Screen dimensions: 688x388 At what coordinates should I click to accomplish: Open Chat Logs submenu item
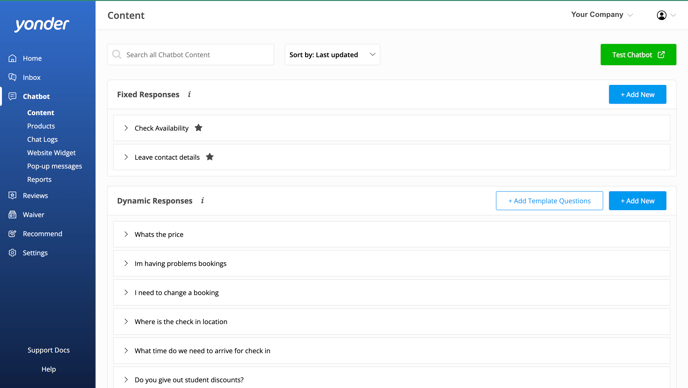[x=42, y=139]
